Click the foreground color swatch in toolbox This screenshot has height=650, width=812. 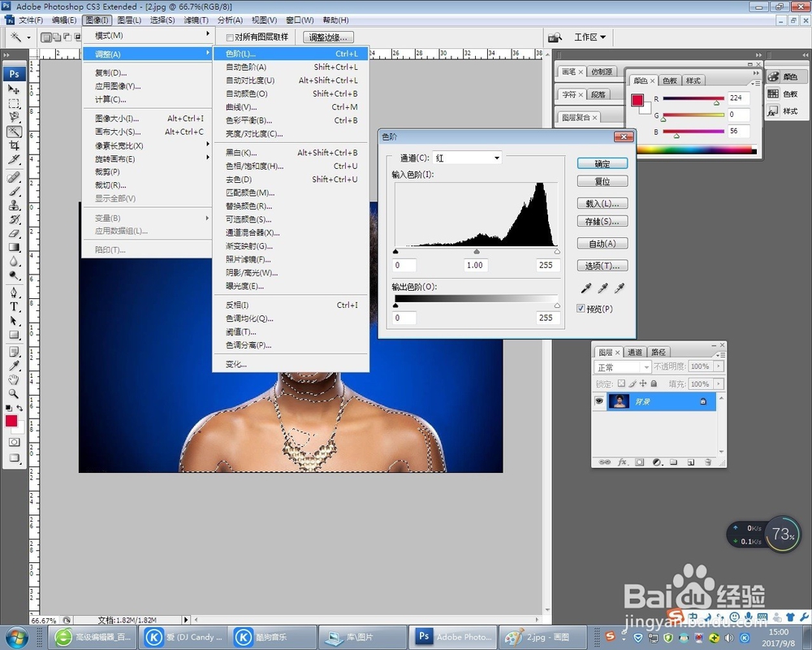(11, 421)
